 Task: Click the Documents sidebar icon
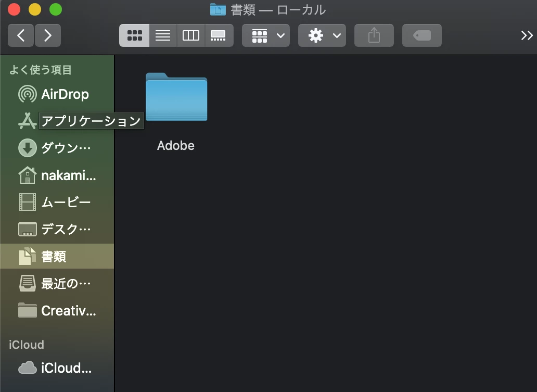(28, 256)
